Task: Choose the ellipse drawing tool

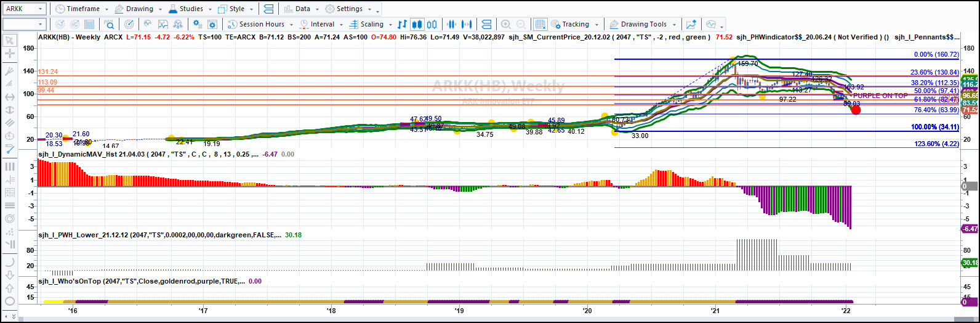Action: click(10, 301)
